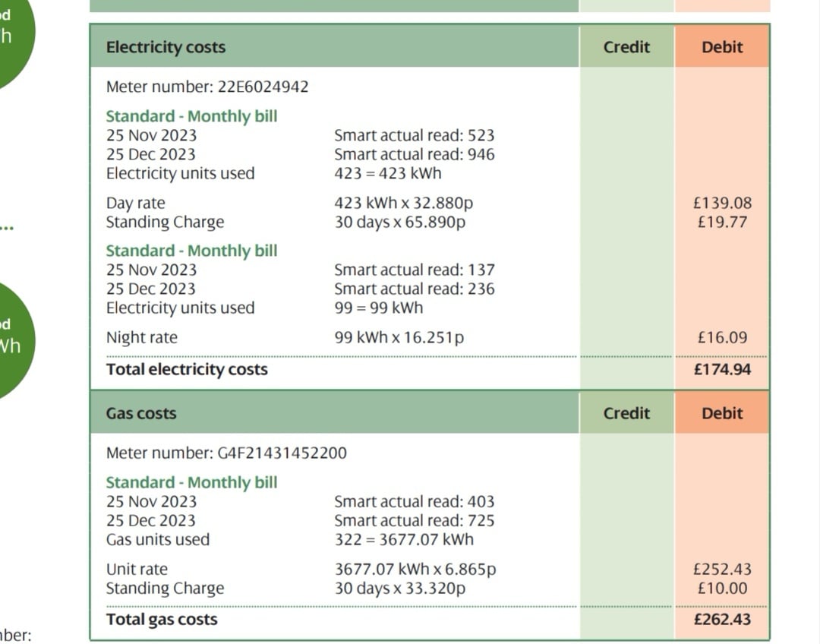Select the total gas amount £262.43
The height and width of the screenshot is (644, 820).
click(722, 620)
